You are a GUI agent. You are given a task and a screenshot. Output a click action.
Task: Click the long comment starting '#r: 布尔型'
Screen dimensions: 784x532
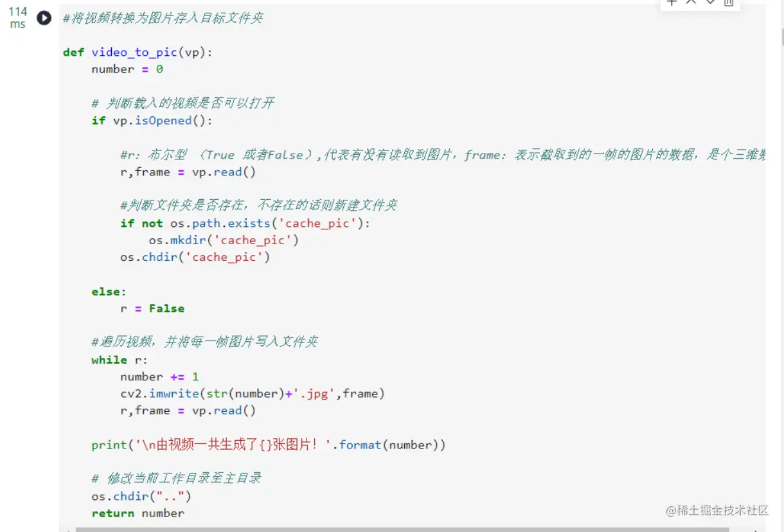pyautogui.click(x=443, y=155)
